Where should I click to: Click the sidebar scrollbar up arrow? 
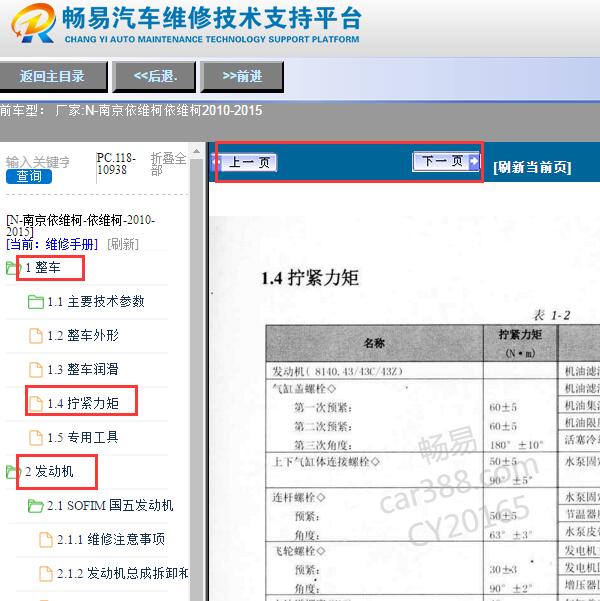196,151
